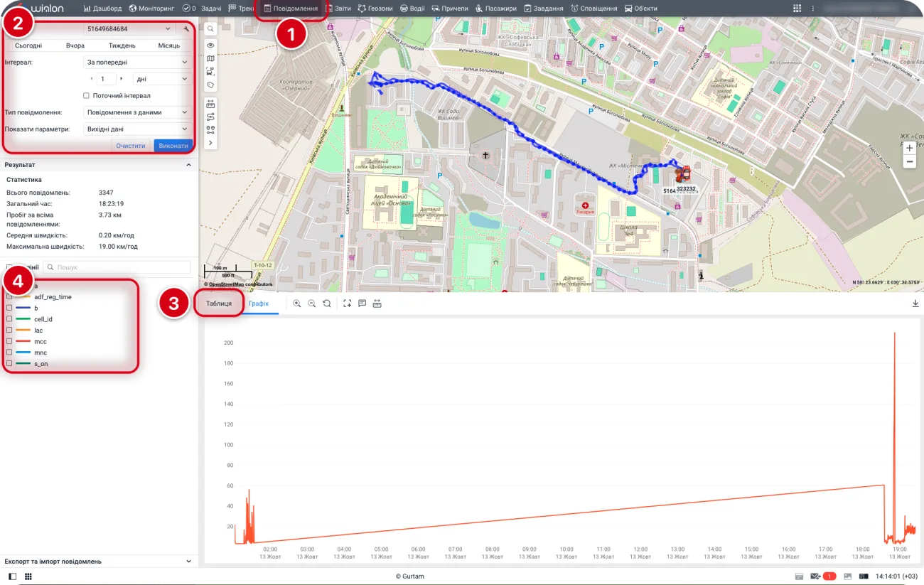Open the apps grid icon in top bar
The width and height of the screenshot is (924, 585).
point(797,9)
